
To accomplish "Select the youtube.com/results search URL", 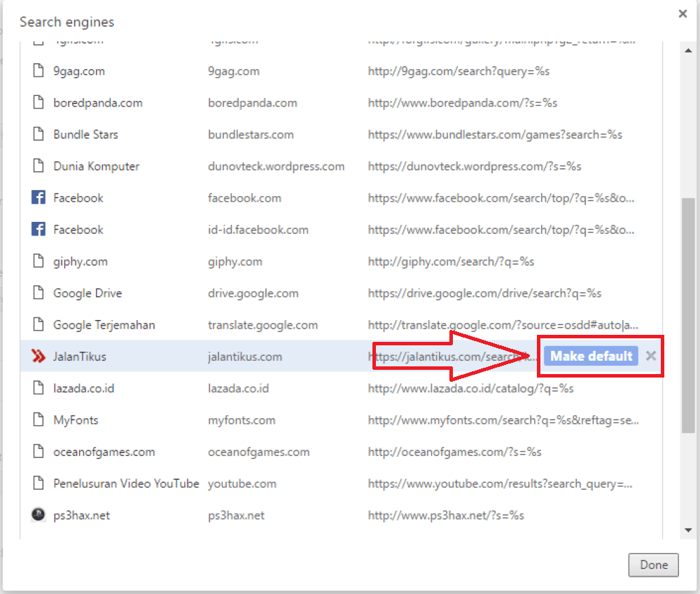I will coord(500,484).
